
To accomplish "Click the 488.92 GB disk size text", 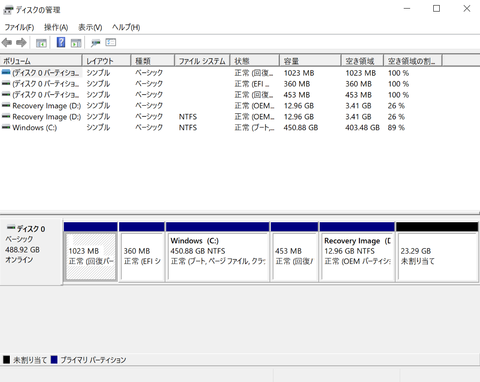I will pos(22,250).
